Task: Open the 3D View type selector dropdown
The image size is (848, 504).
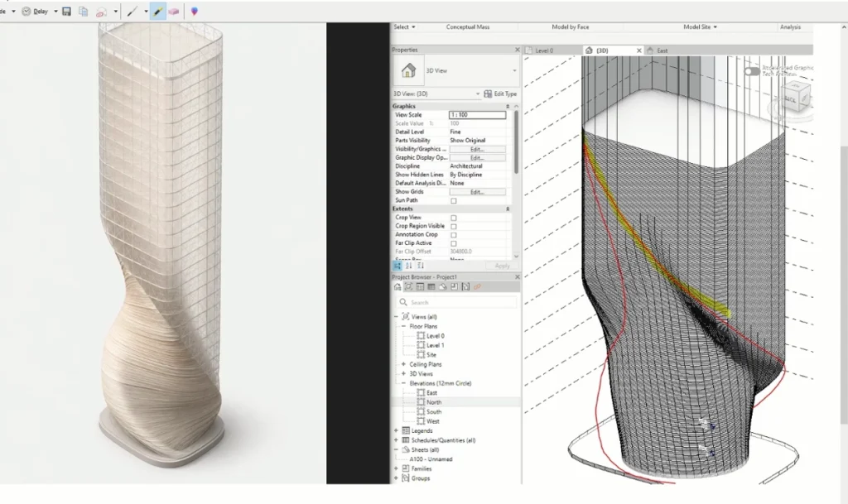Action: [514, 71]
